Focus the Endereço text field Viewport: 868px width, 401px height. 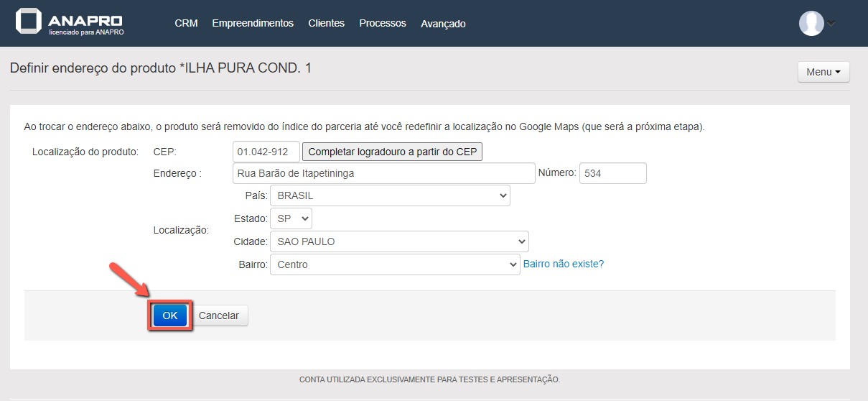click(x=383, y=173)
